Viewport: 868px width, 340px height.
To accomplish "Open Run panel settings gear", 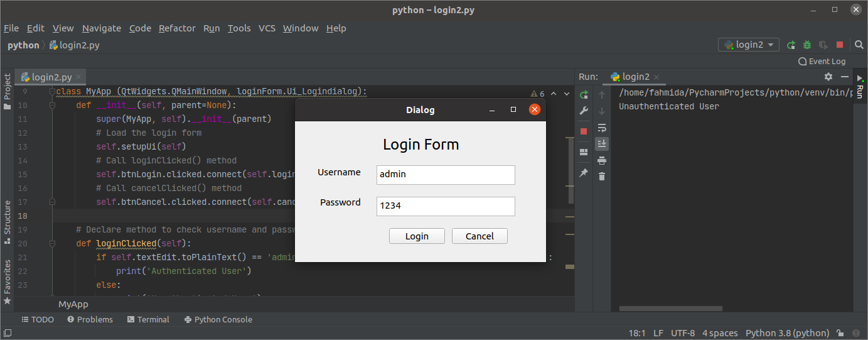I will click(x=828, y=77).
